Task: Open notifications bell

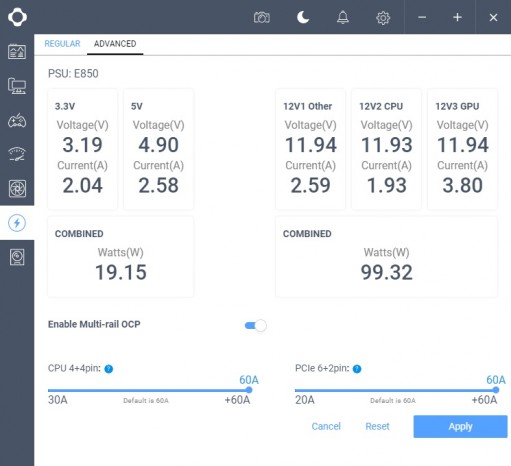Action: pos(343,17)
